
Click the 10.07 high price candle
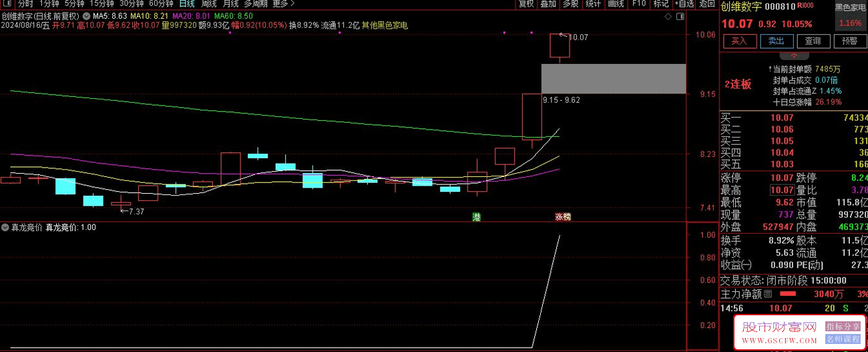click(x=560, y=45)
